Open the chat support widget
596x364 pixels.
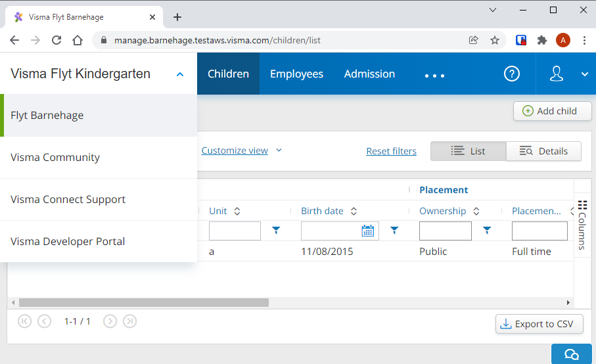pos(571,354)
